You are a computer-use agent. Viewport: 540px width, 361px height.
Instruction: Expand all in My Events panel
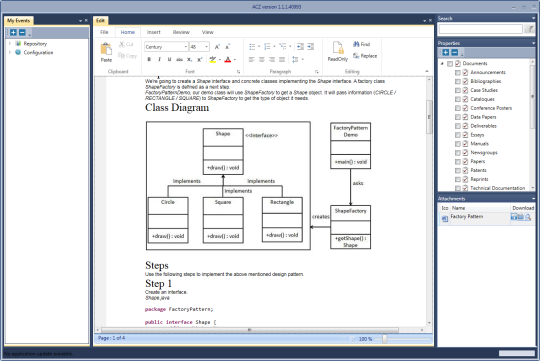[x=13, y=32]
